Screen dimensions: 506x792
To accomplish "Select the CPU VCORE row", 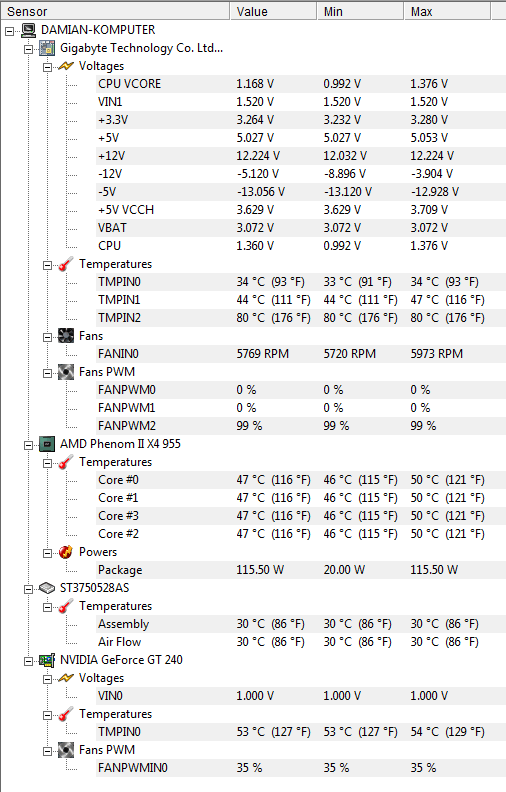I will pyautogui.click(x=300, y=84).
